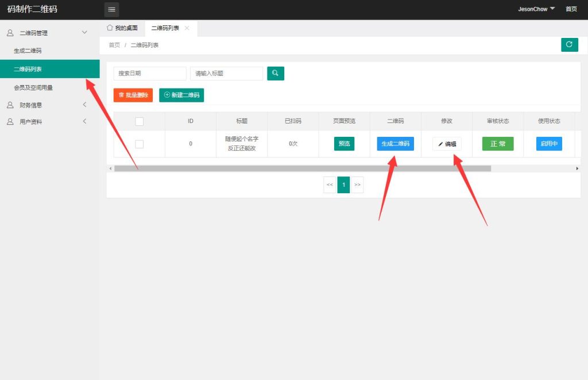Toggle the select-all checkbox in table header

coord(139,121)
